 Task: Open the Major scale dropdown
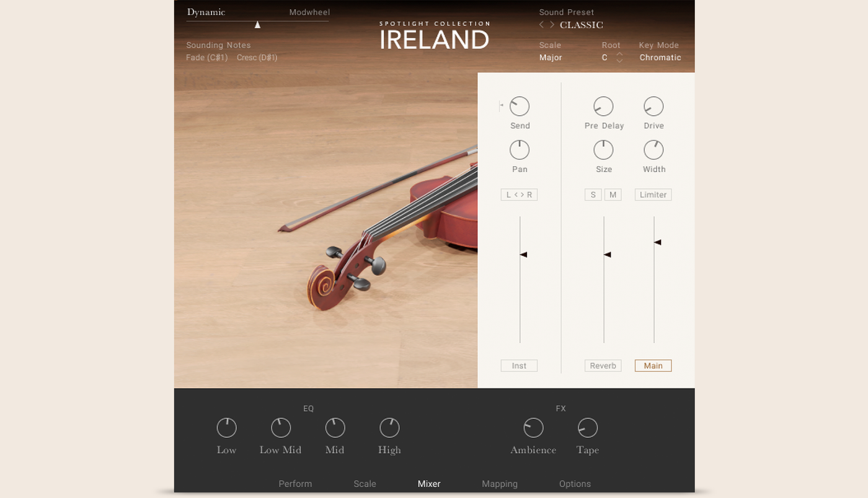(x=551, y=58)
